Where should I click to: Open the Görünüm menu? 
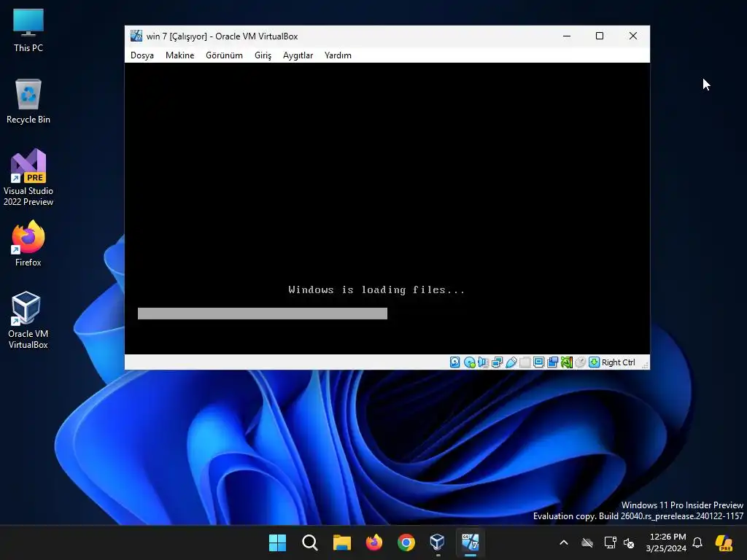224,55
